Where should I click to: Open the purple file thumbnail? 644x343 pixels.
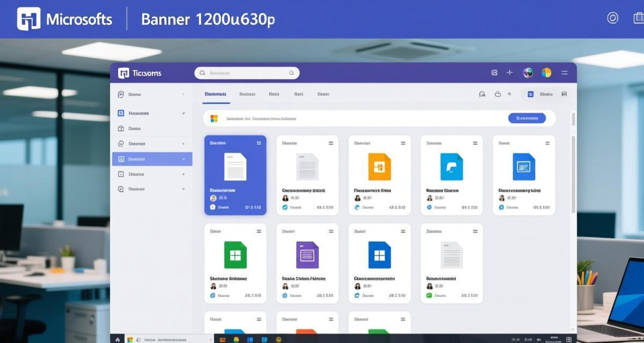coord(308,255)
